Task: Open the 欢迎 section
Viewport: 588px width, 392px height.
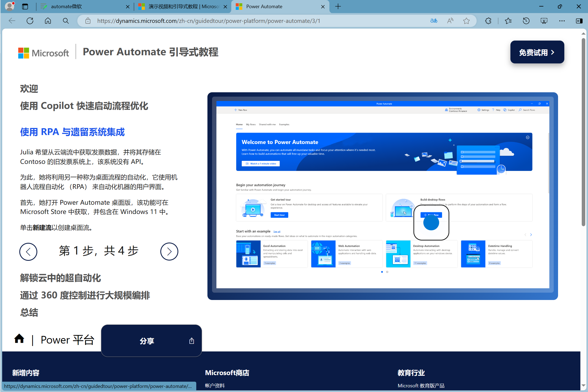Action: [x=29, y=89]
